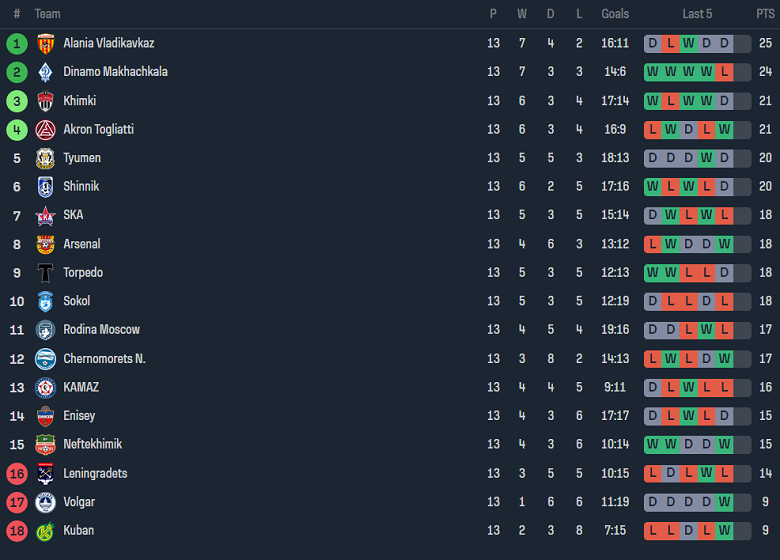
Task: Click the SKA star-shaped crest
Action: 45,215
